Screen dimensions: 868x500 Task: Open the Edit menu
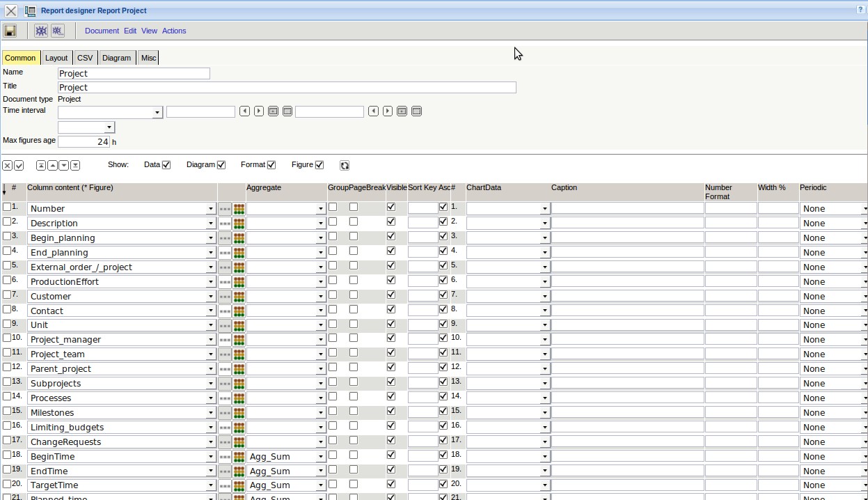coord(130,31)
